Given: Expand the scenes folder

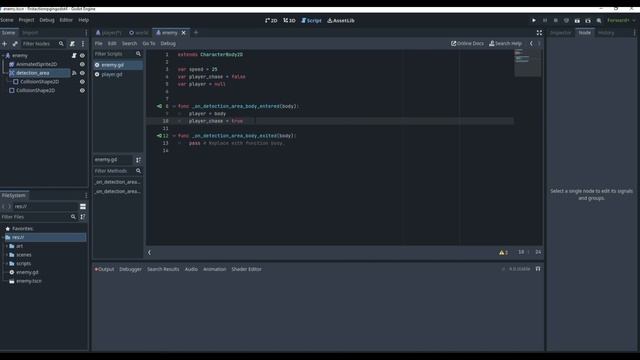Looking at the screenshot, I should pos(7,255).
